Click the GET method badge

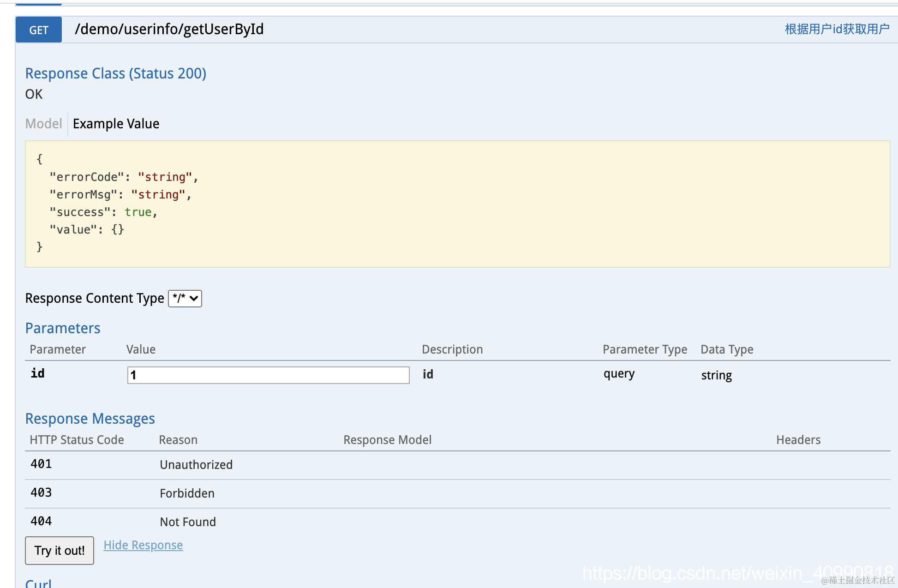pyautogui.click(x=39, y=30)
